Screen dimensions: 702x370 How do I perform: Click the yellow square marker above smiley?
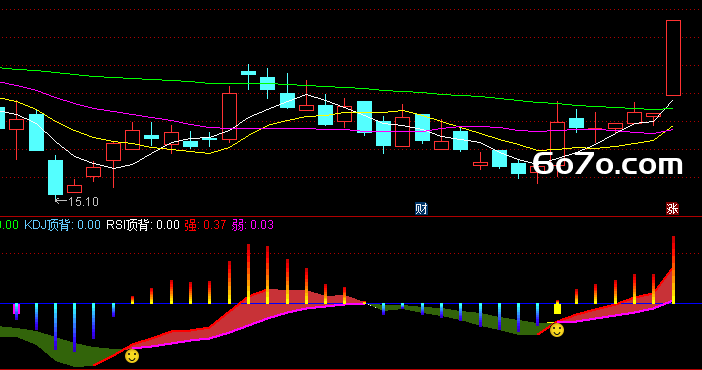click(x=557, y=309)
